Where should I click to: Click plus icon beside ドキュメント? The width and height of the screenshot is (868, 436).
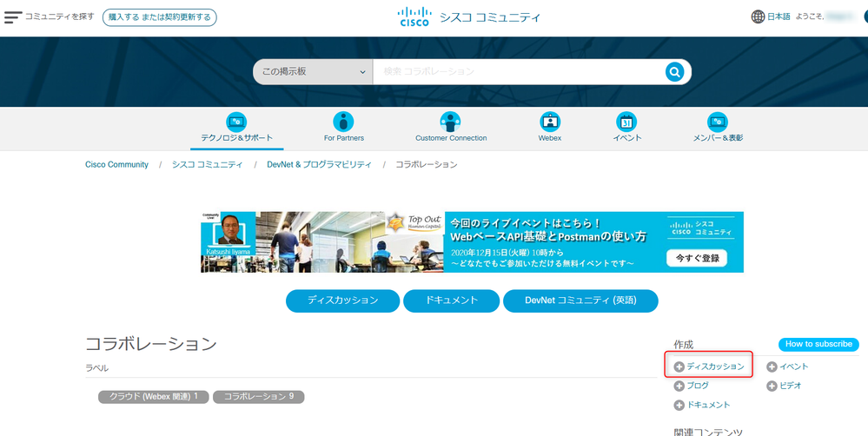679,406
